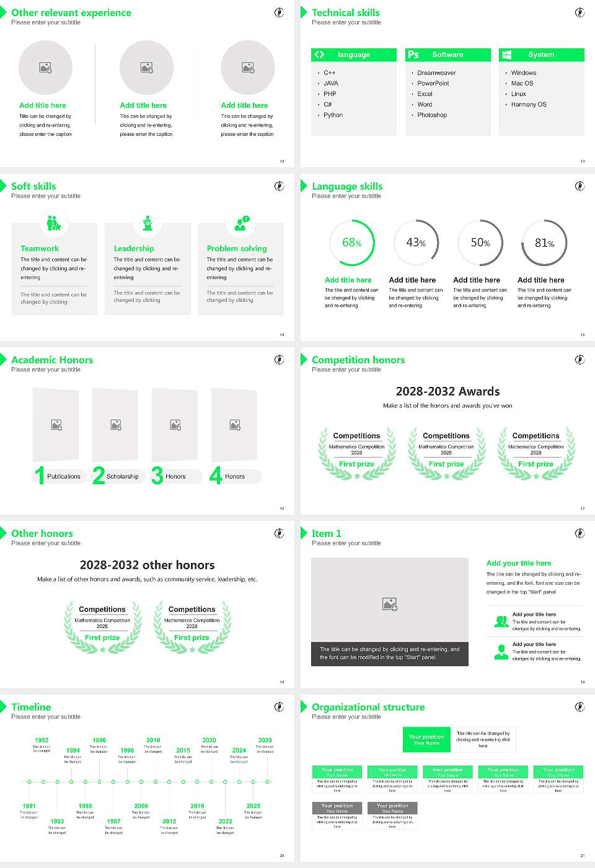Open the Organizational structure slide title
The image size is (595, 868).
click(368, 707)
